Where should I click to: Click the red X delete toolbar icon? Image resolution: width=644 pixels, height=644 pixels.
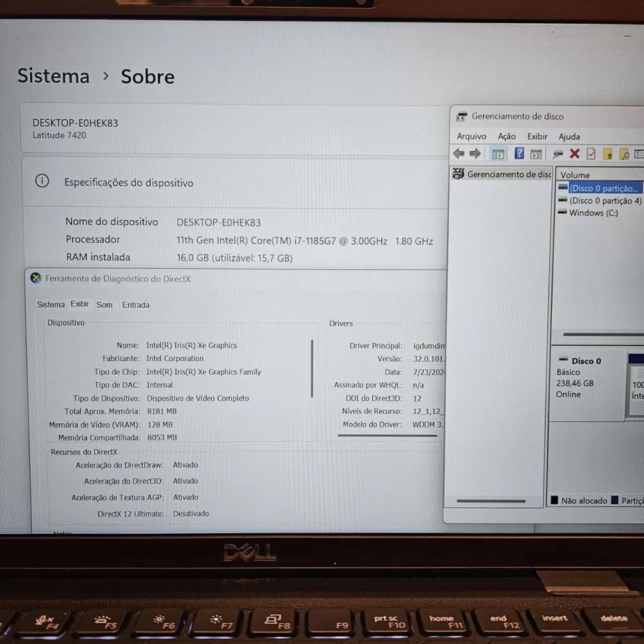pos(574,154)
